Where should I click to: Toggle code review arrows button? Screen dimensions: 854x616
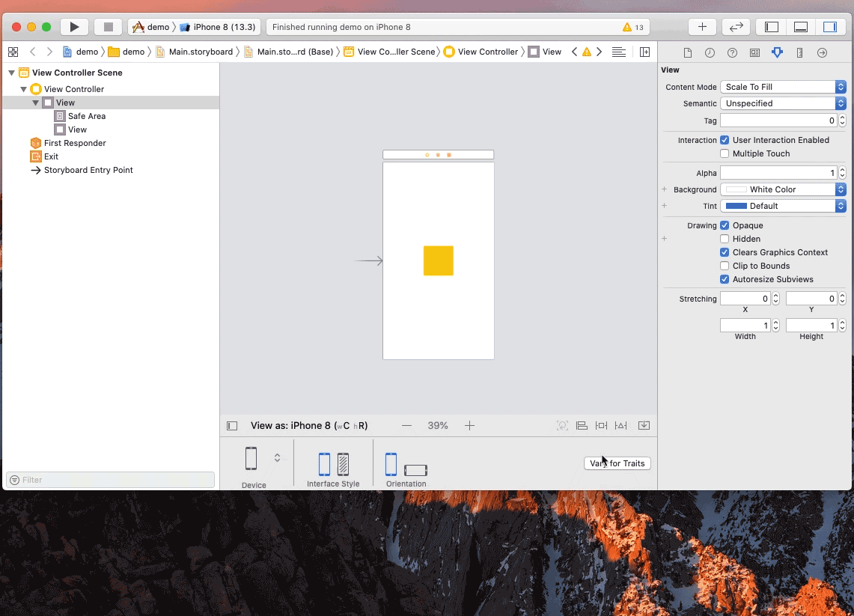(x=736, y=27)
